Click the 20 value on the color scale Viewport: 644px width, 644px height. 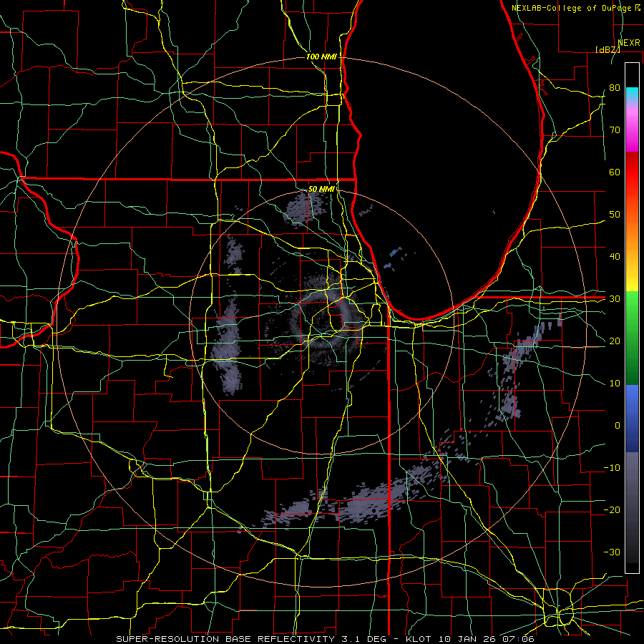pos(615,341)
